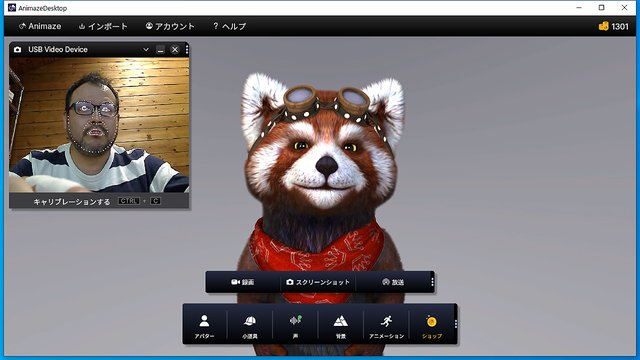
Task: Click AnimazeDesktop title bar icon
Action: click(x=12, y=8)
